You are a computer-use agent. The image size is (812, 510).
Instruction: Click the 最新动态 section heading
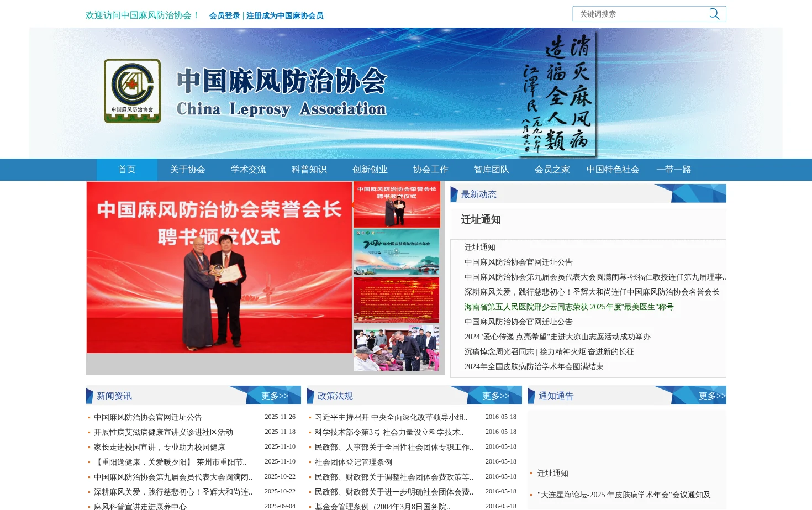pos(479,194)
